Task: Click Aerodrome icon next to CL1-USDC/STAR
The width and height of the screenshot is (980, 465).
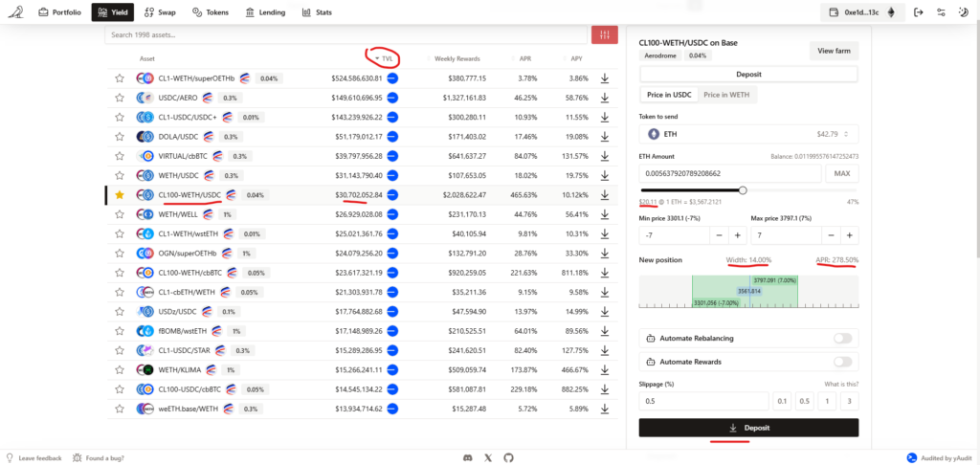Action: tap(221, 350)
